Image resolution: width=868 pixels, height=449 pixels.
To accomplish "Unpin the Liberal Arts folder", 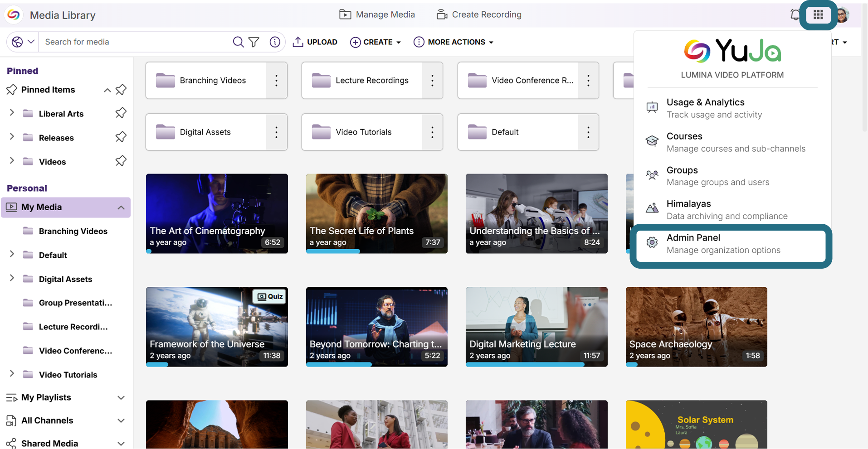I will point(121,113).
